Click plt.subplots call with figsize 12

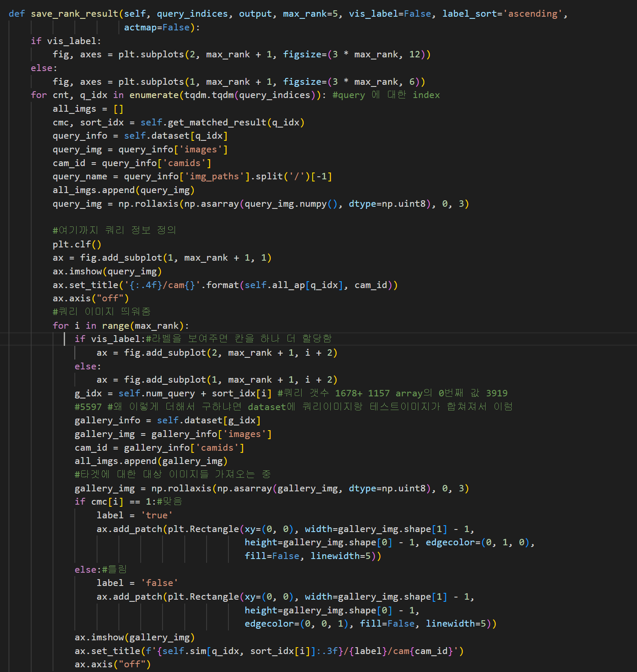275,54
